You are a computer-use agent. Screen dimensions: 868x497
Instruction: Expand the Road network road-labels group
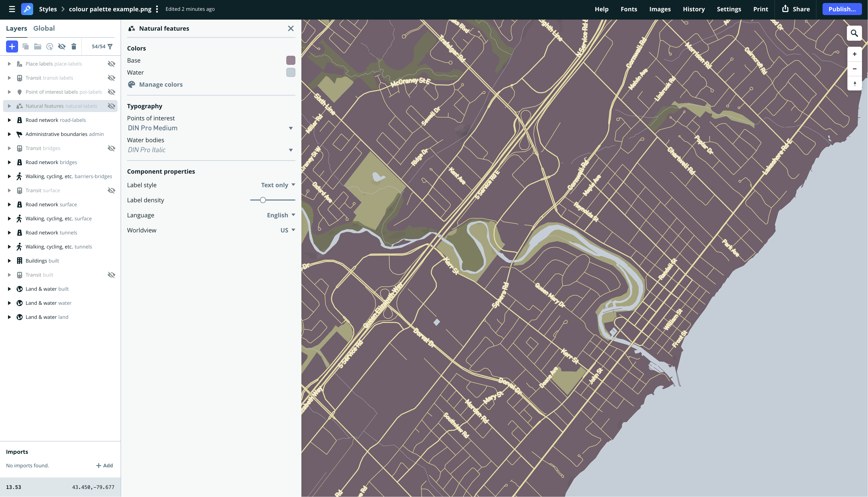click(x=10, y=120)
